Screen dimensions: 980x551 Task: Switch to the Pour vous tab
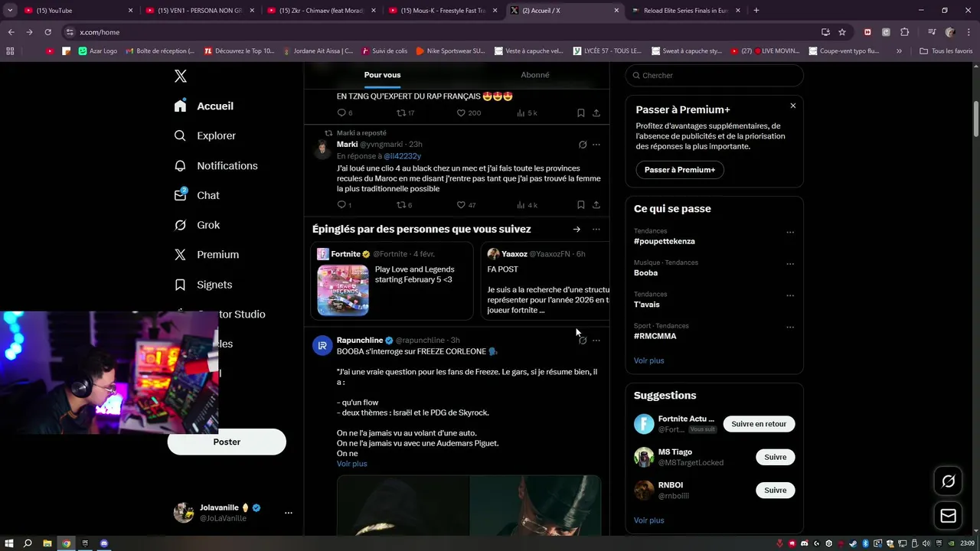coord(382,75)
